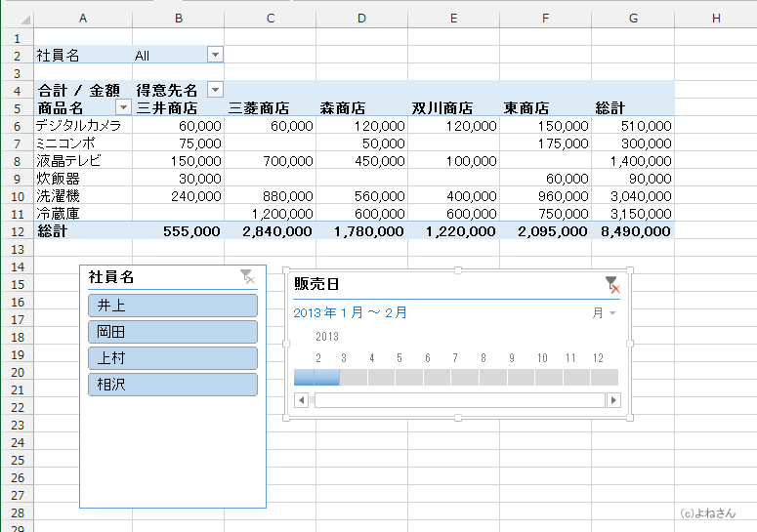Open the 得意先名 column filter dropdown

pos(215,89)
